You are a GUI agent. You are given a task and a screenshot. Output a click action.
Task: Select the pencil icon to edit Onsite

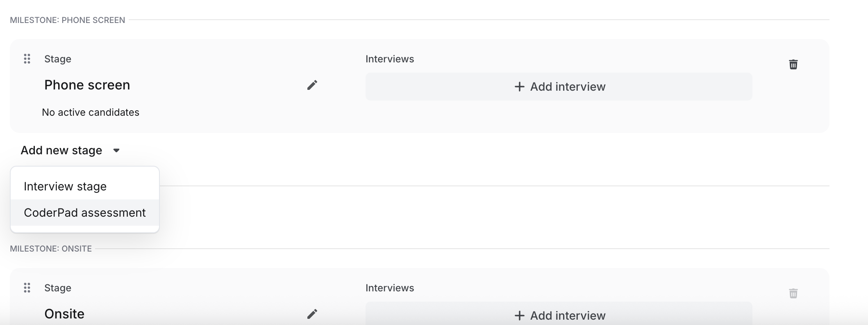click(313, 314)
